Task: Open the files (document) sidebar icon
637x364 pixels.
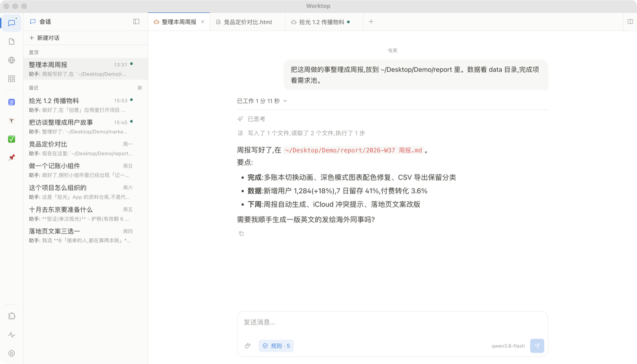Action: pyautogui.click(x=12, y=42)
